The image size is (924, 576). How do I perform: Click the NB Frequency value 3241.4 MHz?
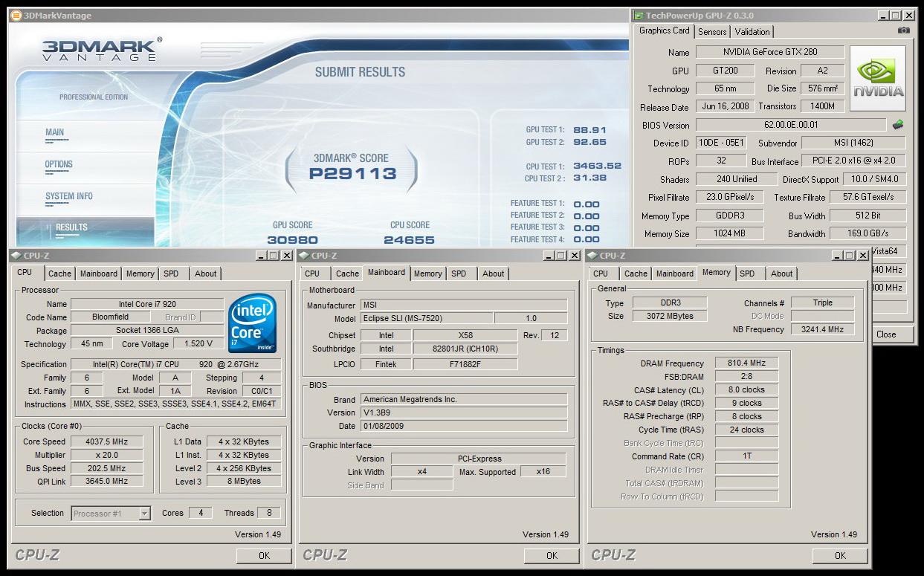pos(822,329)
